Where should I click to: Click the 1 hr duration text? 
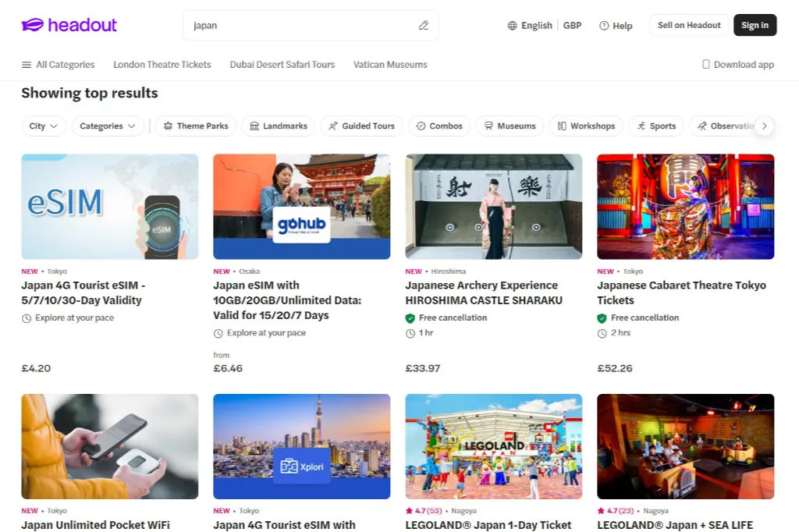click(x=426, y=333)
